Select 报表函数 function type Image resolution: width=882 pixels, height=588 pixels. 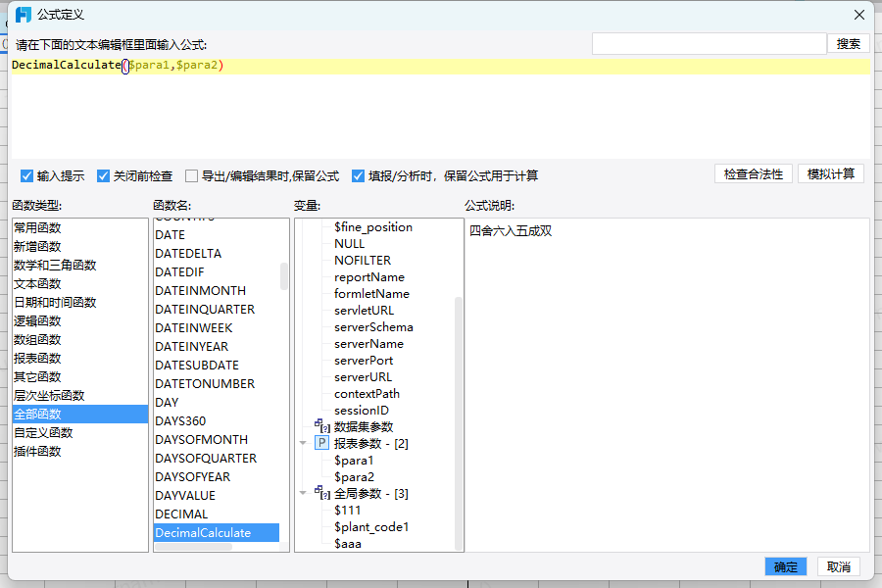pyautogui.click(x=80, y=358)
